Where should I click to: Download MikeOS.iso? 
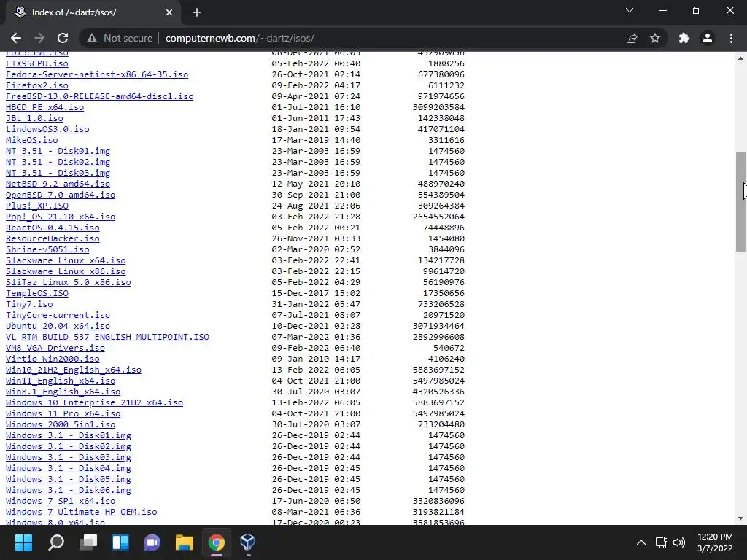click(31, 140)
